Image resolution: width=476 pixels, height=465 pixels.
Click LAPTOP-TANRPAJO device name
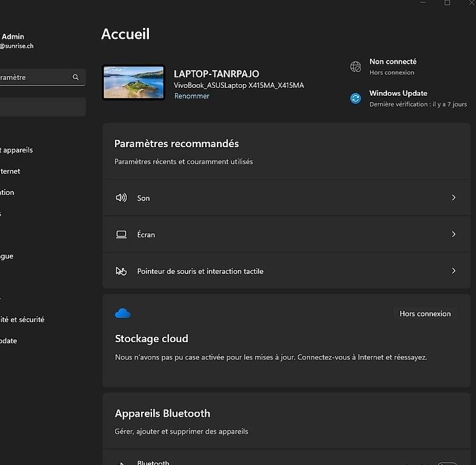click(x=216, y=74)
